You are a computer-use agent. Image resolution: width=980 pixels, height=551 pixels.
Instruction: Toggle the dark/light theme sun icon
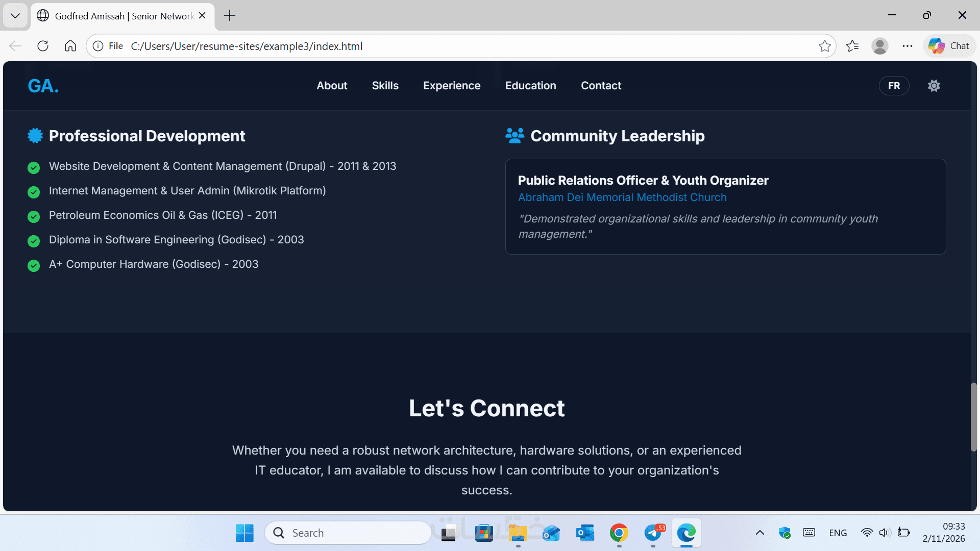tap(934, 86)
